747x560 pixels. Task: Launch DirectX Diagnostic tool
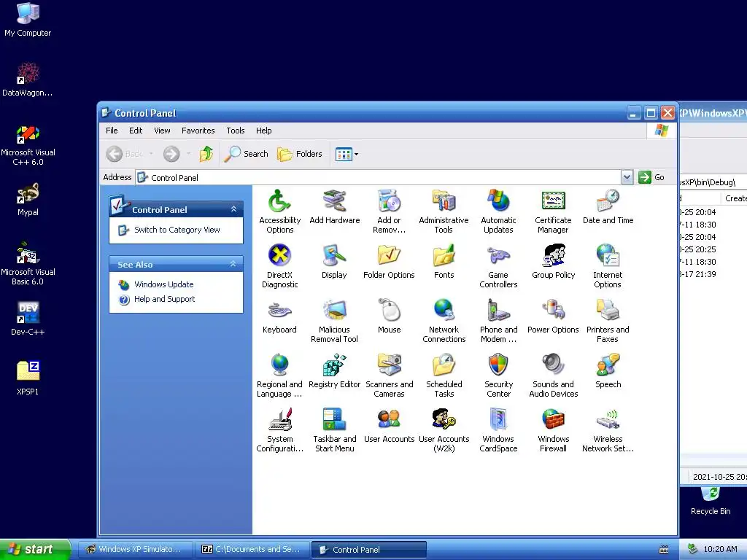click(x=279, y=265)
